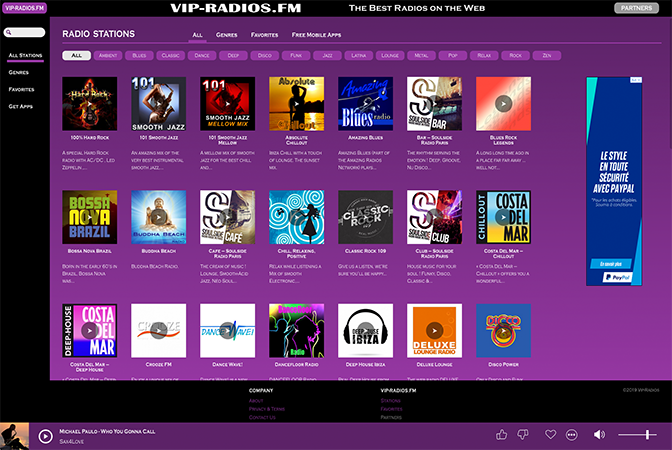
Task: Play the Disco Power station
Action: (x=504, y=331)
